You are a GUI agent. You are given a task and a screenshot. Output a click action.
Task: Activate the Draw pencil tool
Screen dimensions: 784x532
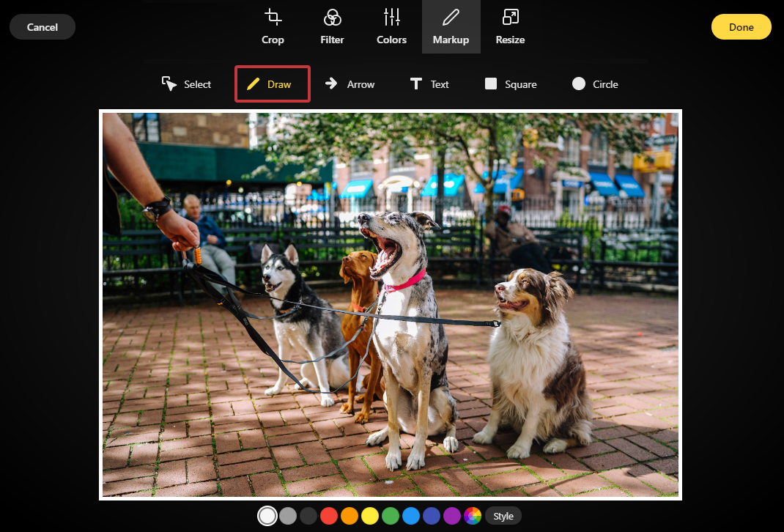pyautogui.click(x=272, y=84)
